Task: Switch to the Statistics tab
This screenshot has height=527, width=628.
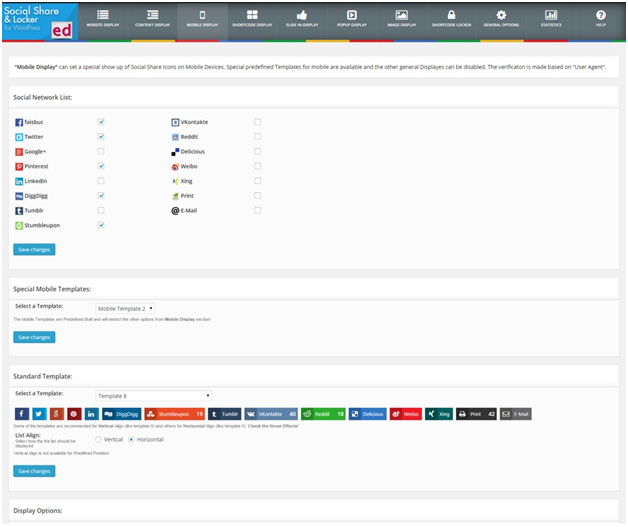Action: tap(550, 18)
